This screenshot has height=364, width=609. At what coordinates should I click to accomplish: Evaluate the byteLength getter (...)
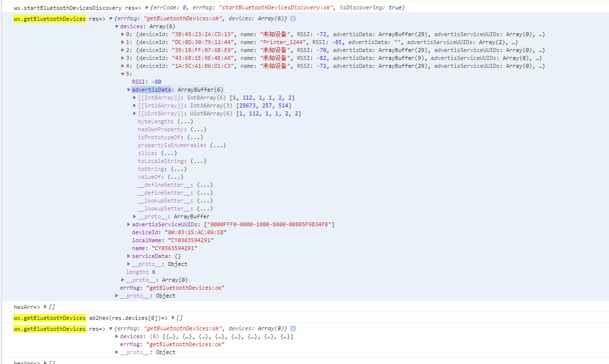[185, 121]
